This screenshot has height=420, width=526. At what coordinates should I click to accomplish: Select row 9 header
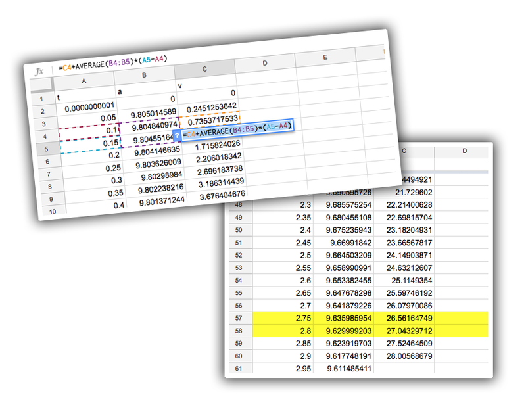coord(51,199)
